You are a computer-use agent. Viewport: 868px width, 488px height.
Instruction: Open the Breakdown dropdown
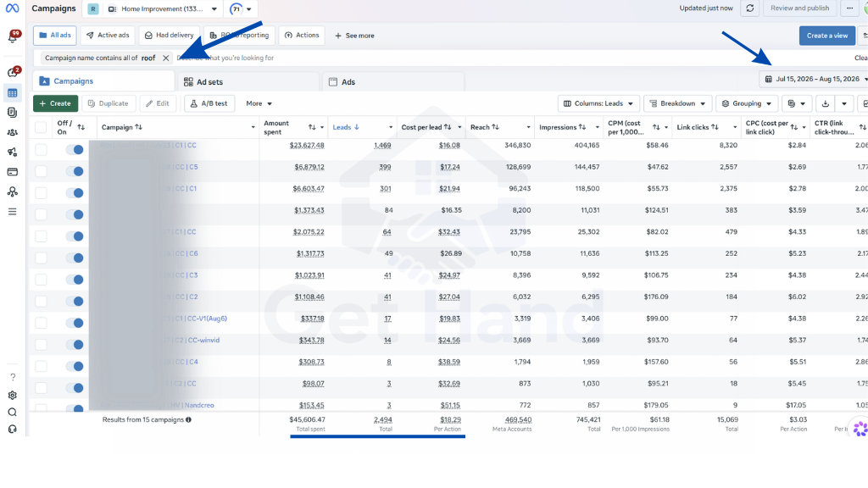point(677,103)
